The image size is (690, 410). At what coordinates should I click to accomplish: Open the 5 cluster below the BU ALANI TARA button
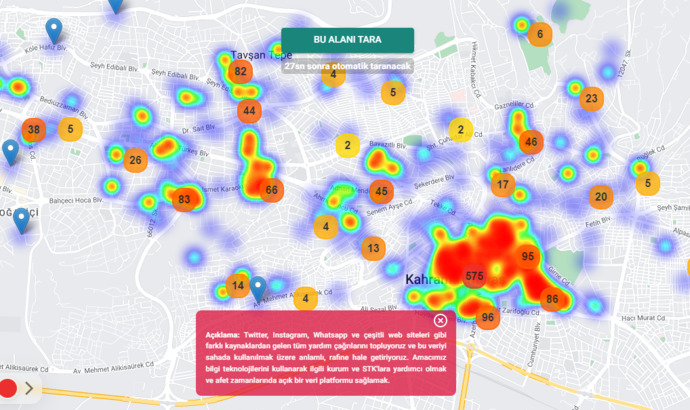click(393, 92)
